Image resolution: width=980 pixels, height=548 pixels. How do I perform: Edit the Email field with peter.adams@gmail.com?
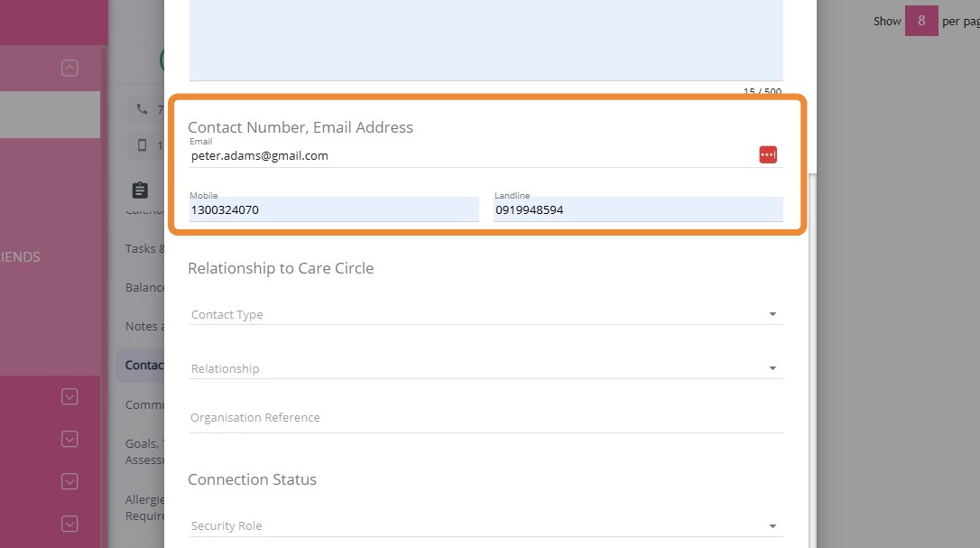point(469,155)
